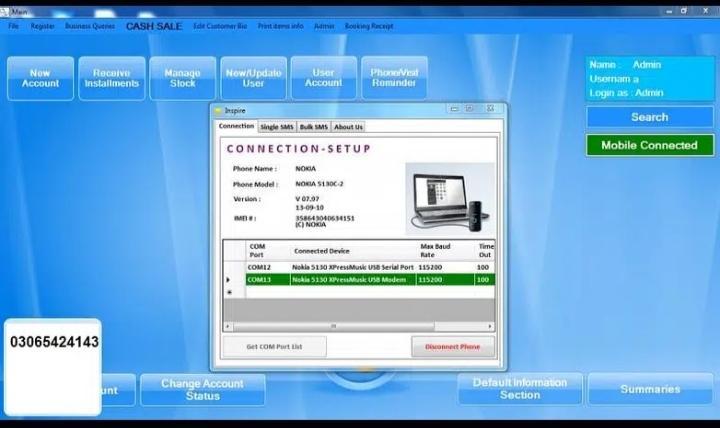Open Manage Stock
The width and height of the screenshot is (720, 428).
point(182,78)
